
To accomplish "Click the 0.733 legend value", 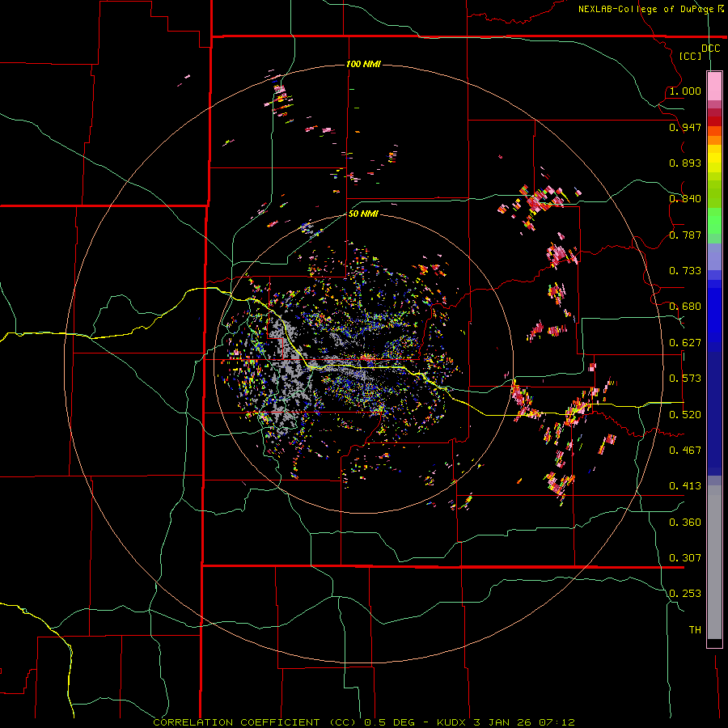I will click(x=685, y=271).
